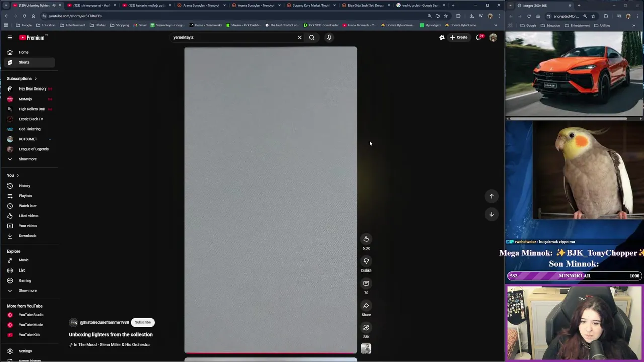The image size is (644, 362).
Task: Open Gaming under Explore
Action: point(30,280)
